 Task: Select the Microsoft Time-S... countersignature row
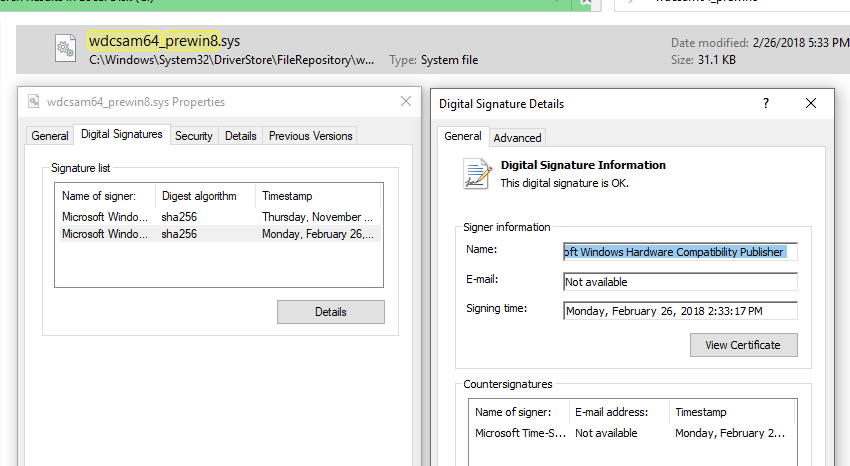(x=633, y=433)
